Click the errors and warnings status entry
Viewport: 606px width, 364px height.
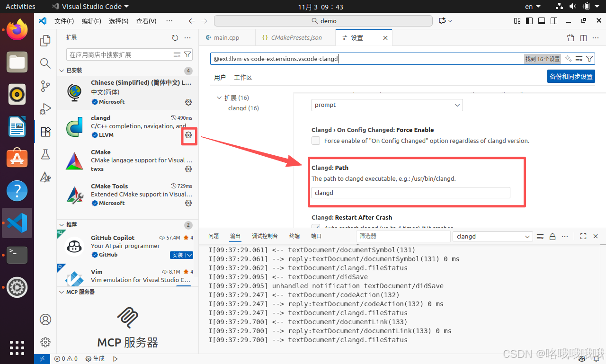click(x=66, y=359)
